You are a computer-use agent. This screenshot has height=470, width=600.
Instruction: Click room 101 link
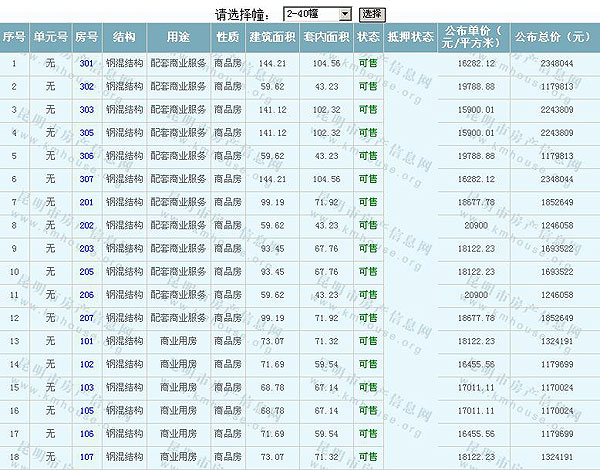click(86, 340)
